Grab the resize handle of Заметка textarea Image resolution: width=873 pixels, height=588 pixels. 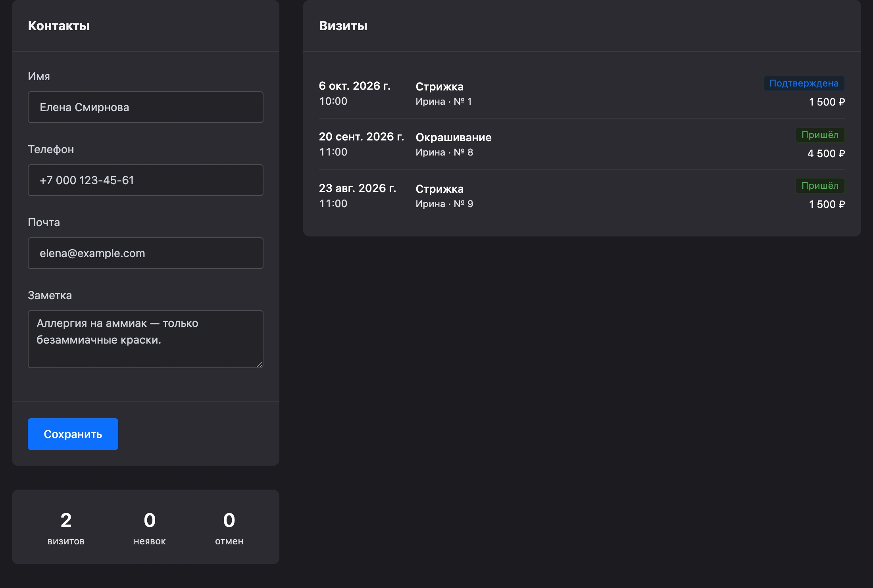pyautogui.click(x=260, y=364)
